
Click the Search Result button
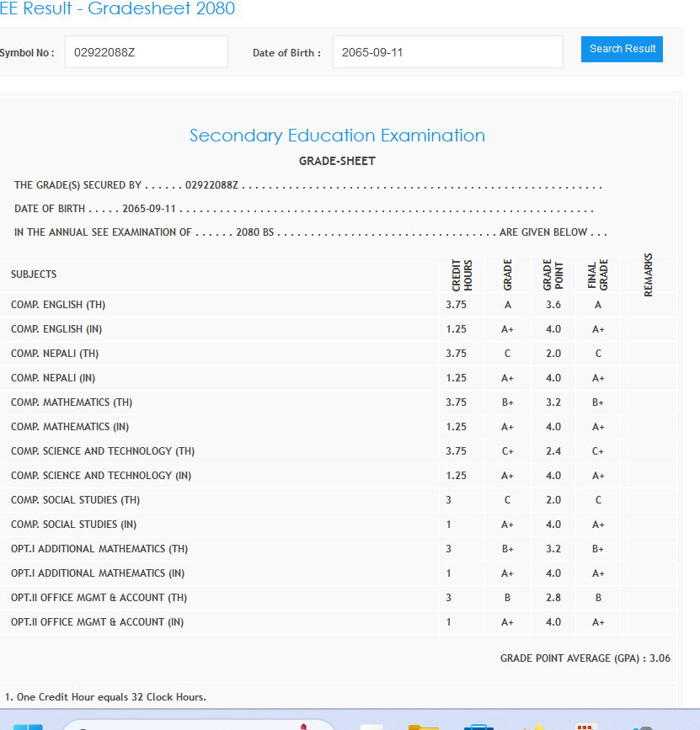click(x=622, y=49)
